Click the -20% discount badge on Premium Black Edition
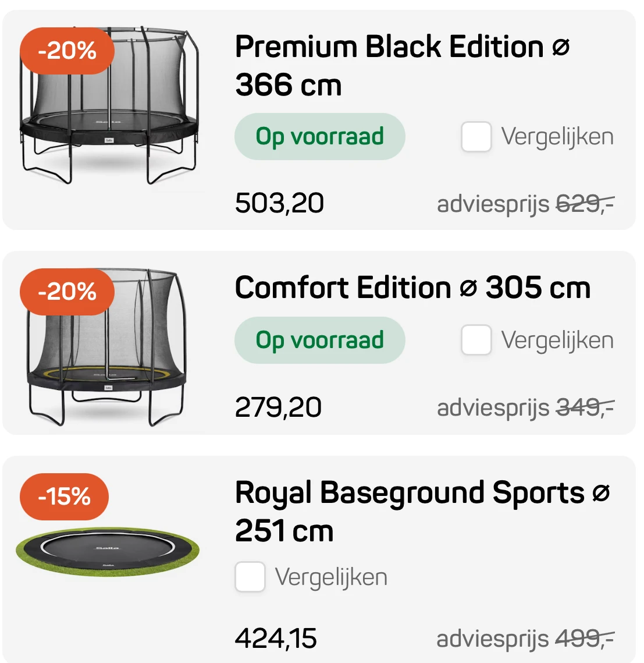This screenshot has width=644, height=663. (67, 51)
